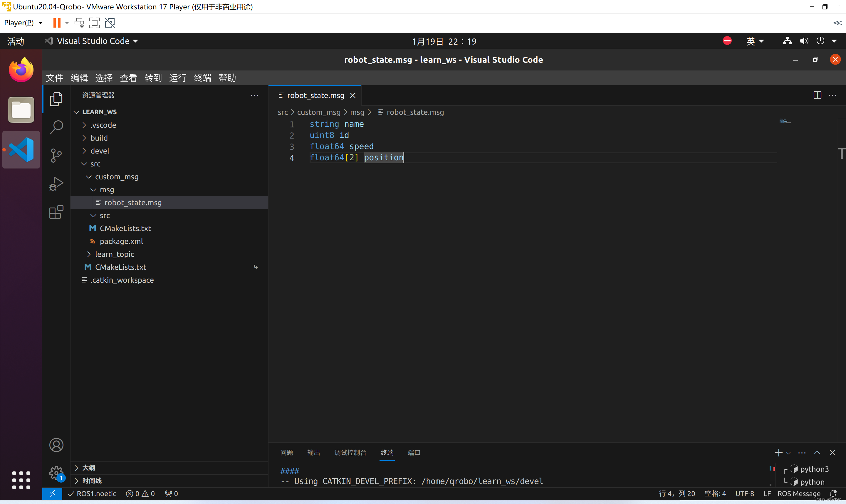Switch to the 输出 panel tab
The image size is (846, 504).
[313, 453]
